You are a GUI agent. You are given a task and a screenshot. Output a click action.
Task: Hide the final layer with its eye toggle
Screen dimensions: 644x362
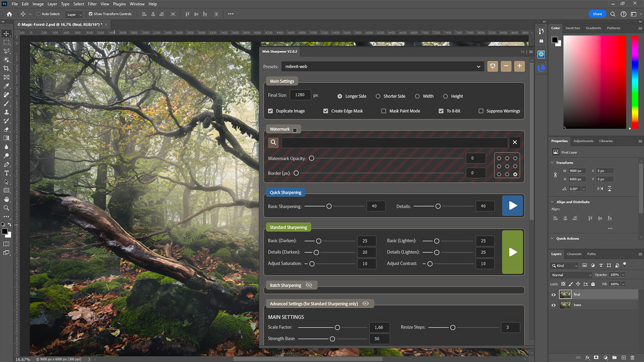tap(553, 294)
